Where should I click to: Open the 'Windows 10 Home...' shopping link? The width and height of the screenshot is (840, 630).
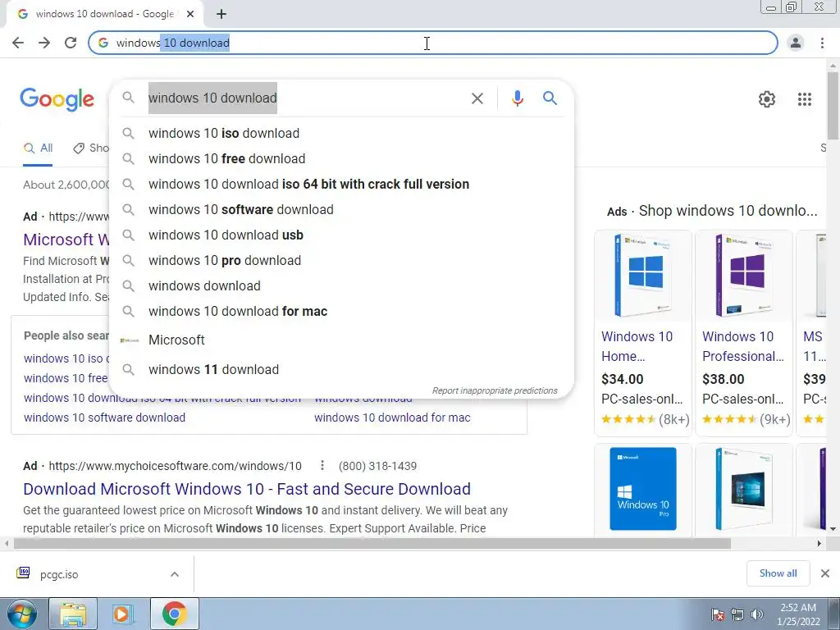637,346
